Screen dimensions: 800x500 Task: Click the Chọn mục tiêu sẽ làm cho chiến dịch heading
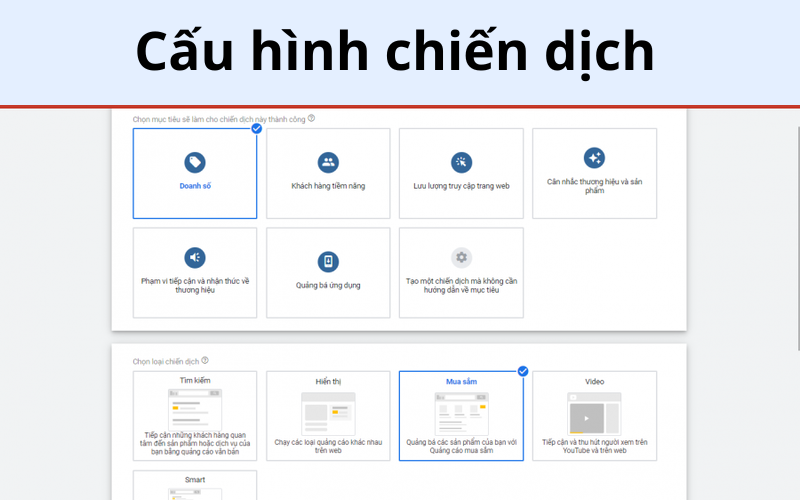(219, 119)
